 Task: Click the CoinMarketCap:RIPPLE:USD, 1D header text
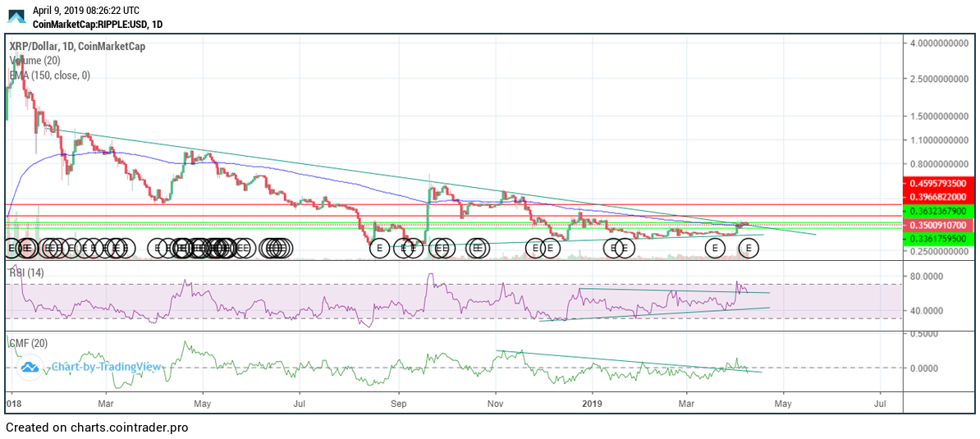pyautogui.click(x=98, y=23)
